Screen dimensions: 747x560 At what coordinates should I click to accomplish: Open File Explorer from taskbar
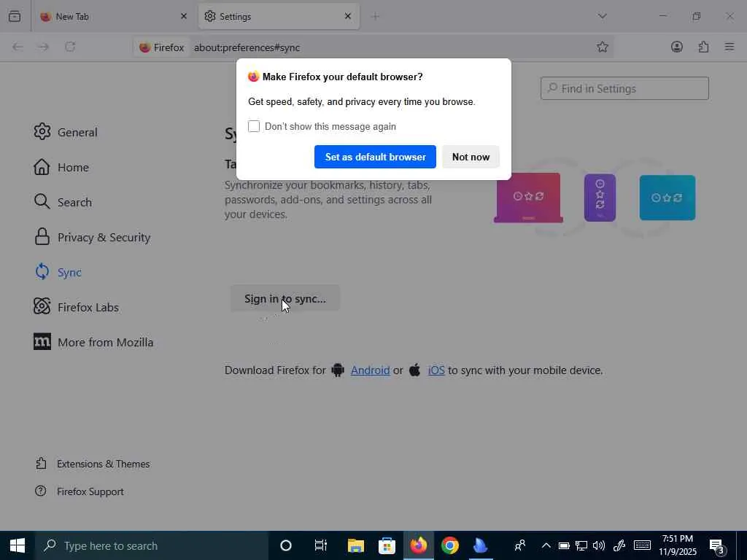pyautogui.click(x=355, y=545)
